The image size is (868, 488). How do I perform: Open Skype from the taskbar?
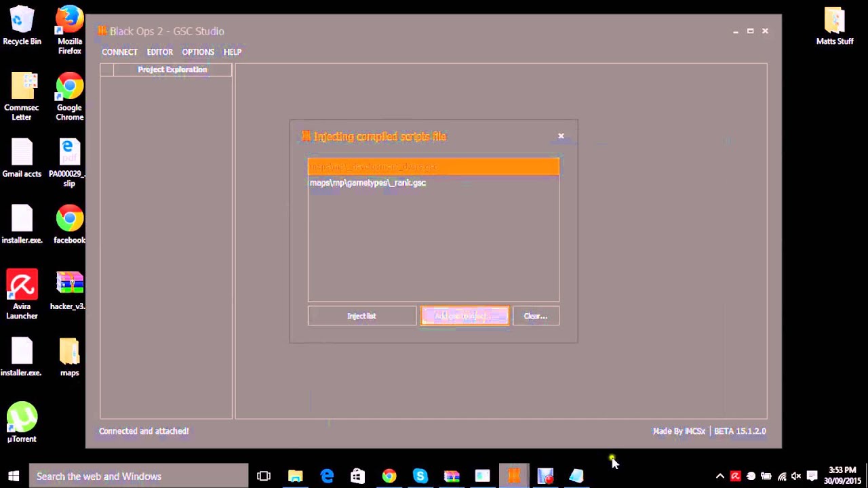pos(420,476)
